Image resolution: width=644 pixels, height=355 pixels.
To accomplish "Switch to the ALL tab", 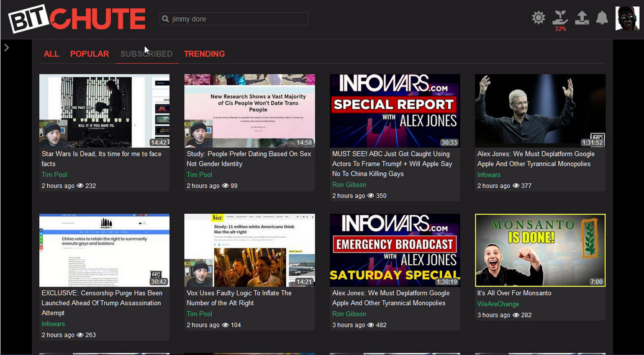I will click(x=52, y=54).
